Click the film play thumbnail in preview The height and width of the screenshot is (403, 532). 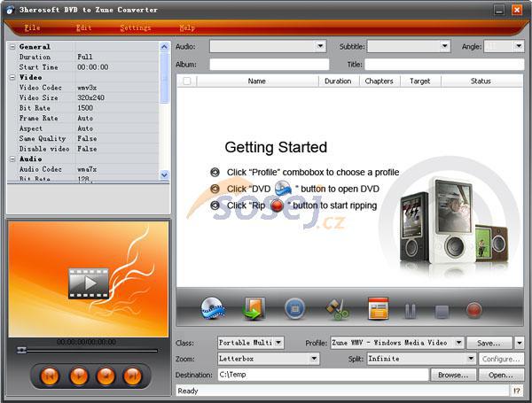click(x=89, y=283)
